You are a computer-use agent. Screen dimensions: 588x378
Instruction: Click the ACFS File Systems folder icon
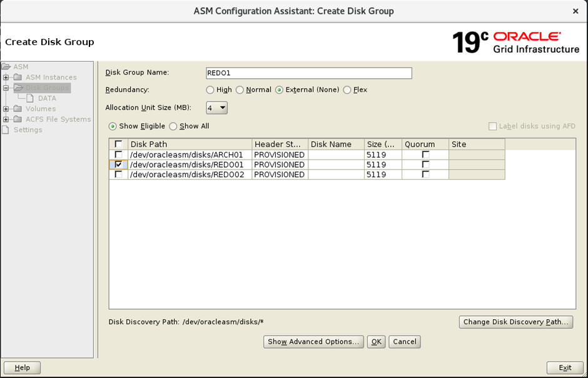coord(18,120)
